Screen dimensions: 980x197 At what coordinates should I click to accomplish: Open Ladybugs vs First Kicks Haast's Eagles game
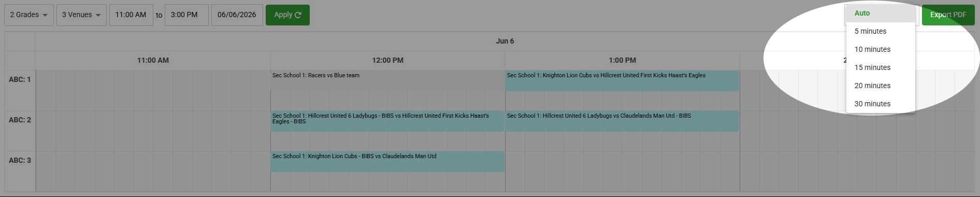pyautogui.click(x=387, y=121)
